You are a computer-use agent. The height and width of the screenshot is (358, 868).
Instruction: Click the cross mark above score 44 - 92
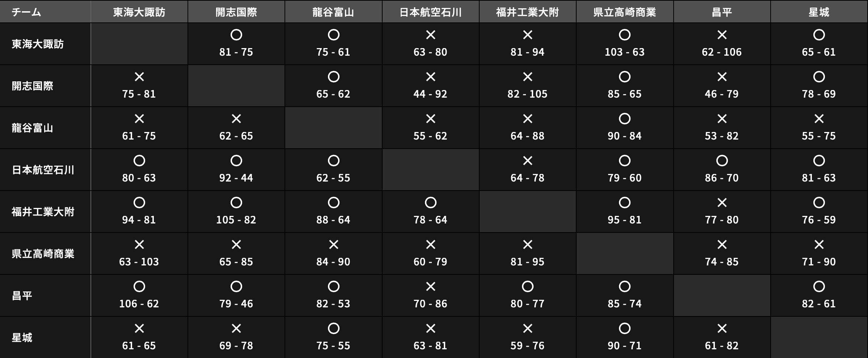pos(430,77)
